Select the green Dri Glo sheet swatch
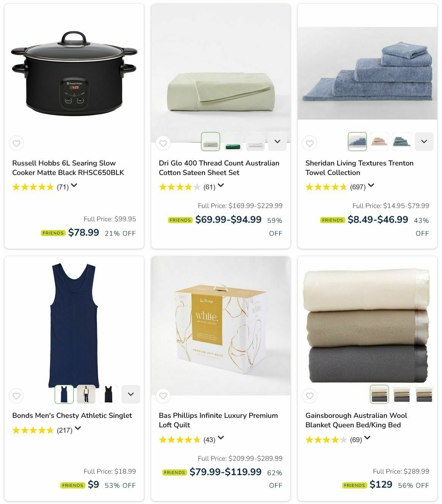The height and width of the screenshot is (504, 442). 233,142
